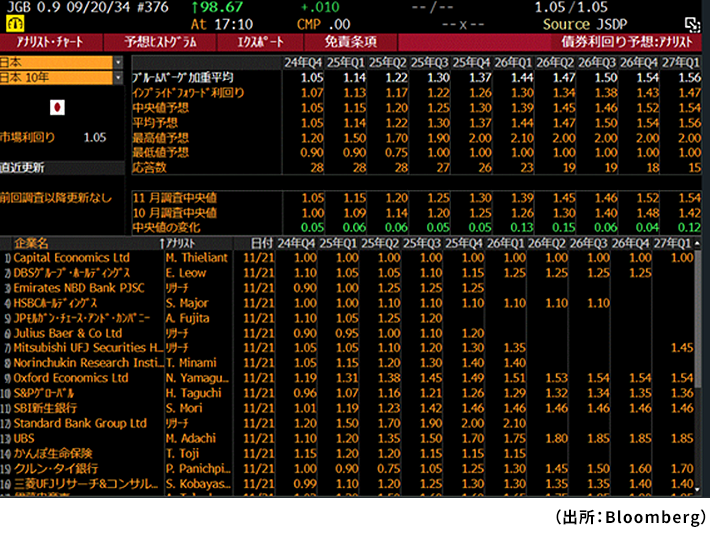Click the ブルームバーグ加重平均 row label

tap(182, 77)
